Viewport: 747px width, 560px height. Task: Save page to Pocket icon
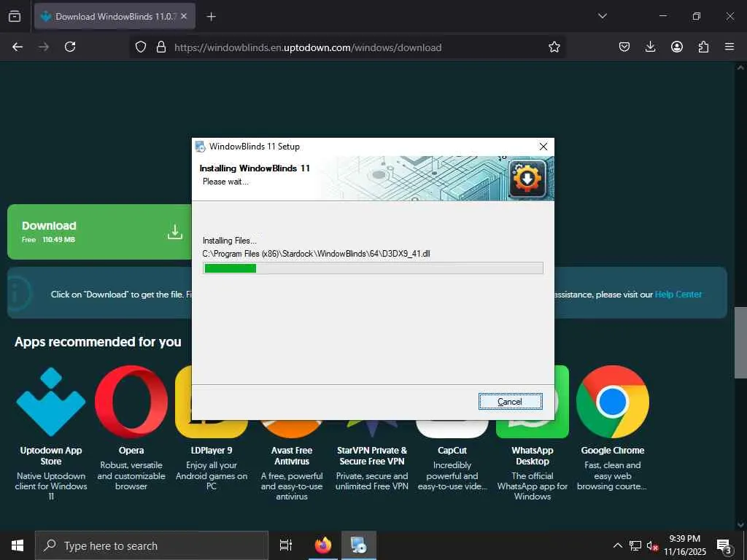point(624,47)
